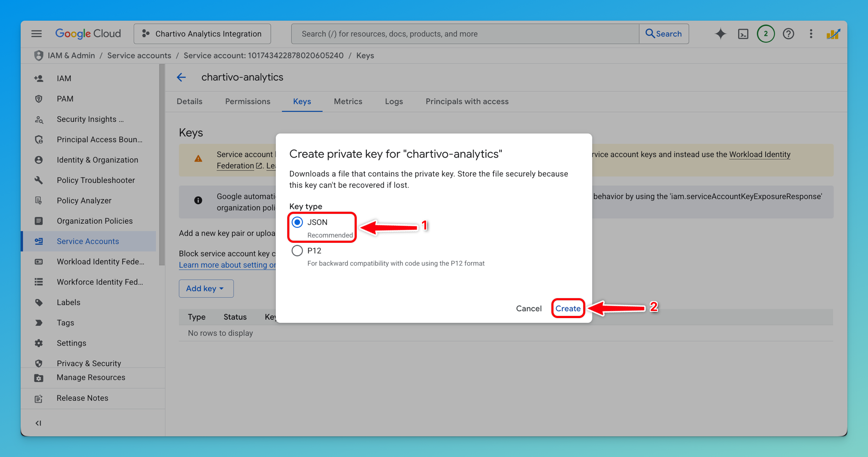Create the private key
Viewport: 868px width, 457px height.
pyautogui.click(x=568, y=308)
